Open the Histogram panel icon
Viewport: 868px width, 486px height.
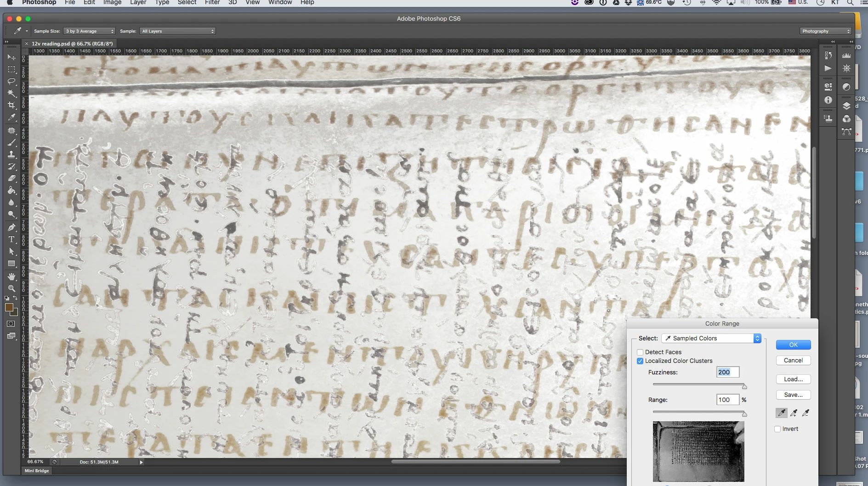click(x=846, y=55)
